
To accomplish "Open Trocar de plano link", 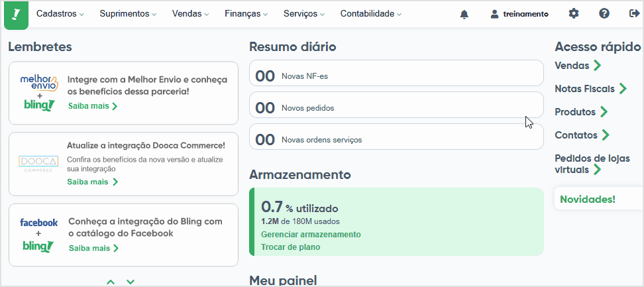I will pos(290,247).
